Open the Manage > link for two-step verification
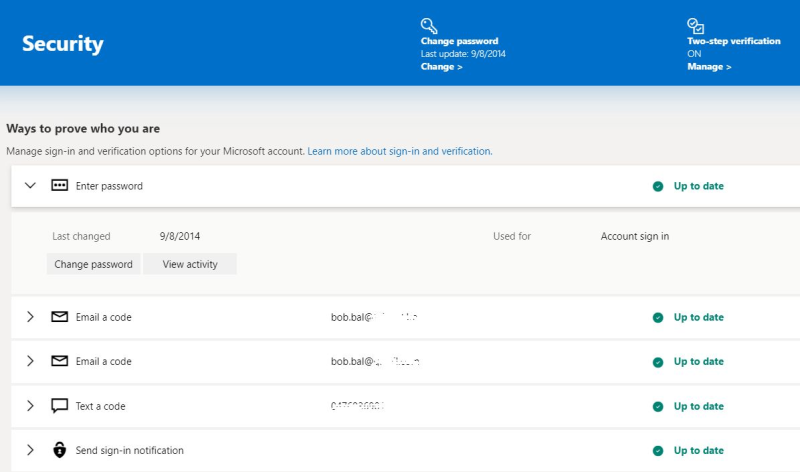Viewport: 800px width, 472px height. click(709, 67)
